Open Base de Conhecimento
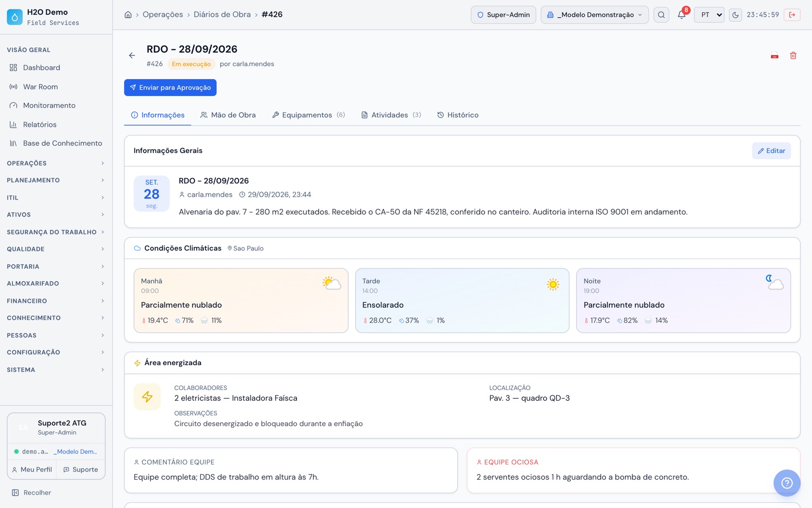Image resolution: width=812 pixels, height=508 pixels. tap(56, 143)
